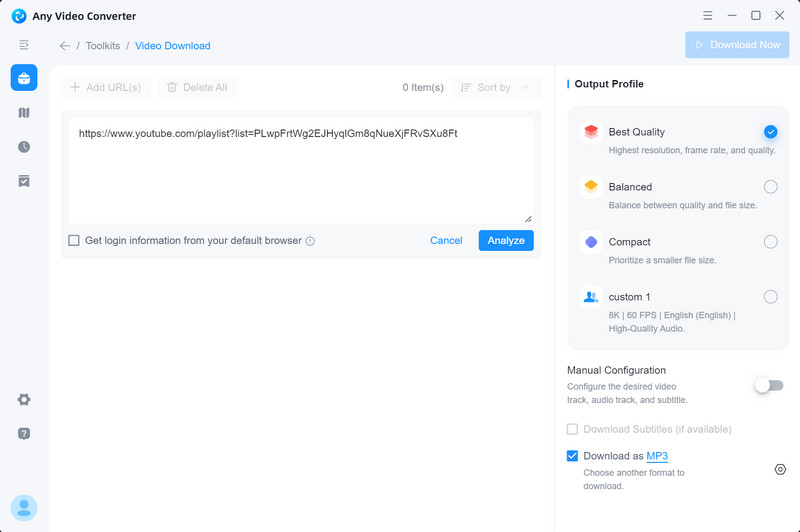Click the 0 Item(s) counter
This screenshot has height=532, width=800.
point(423,87)
